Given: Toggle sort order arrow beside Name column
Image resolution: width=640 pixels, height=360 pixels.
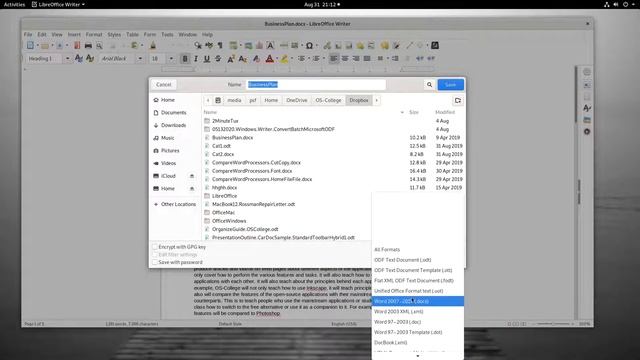Looking at the screenshot, I should point(402,112).
